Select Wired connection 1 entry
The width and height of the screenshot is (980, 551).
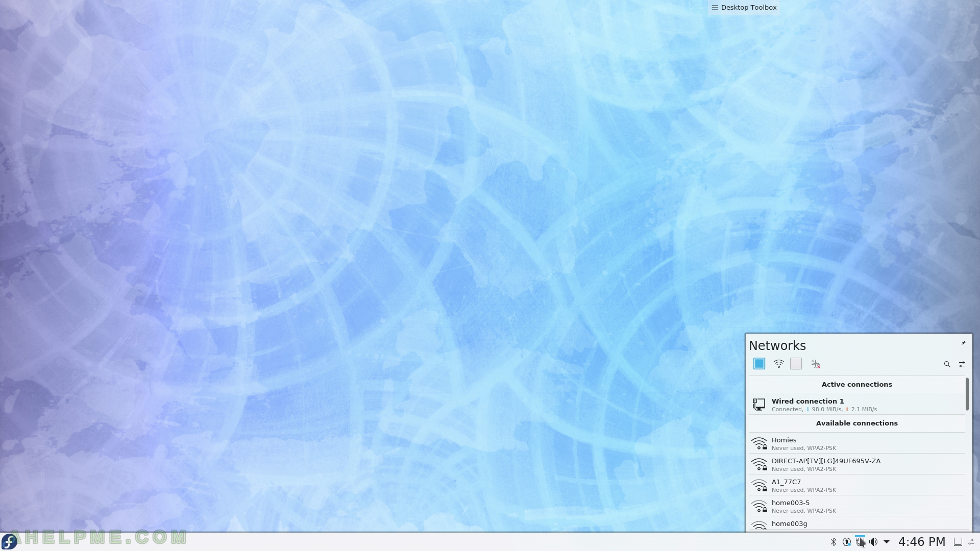[x=857, y=405]
